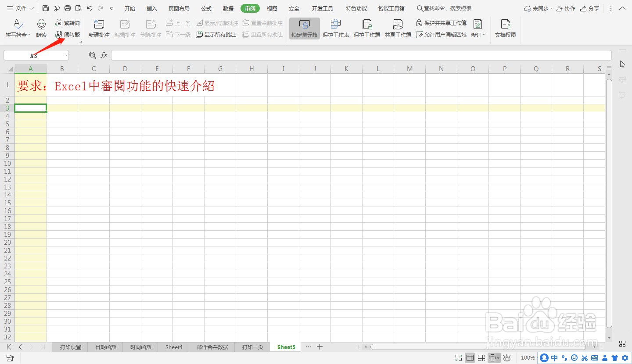Click the 查找命令、搜索模板 search box
The image size is (632, 364).
pos(444,8)
